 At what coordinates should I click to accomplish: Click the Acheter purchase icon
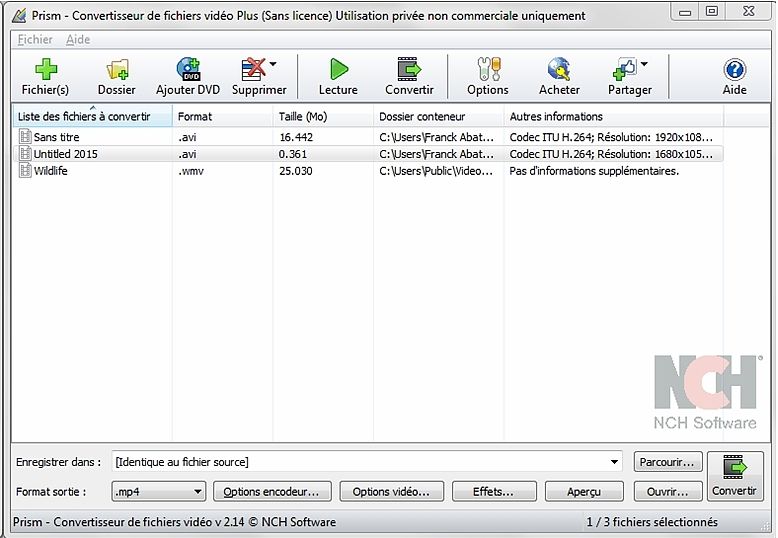(559, 70)
